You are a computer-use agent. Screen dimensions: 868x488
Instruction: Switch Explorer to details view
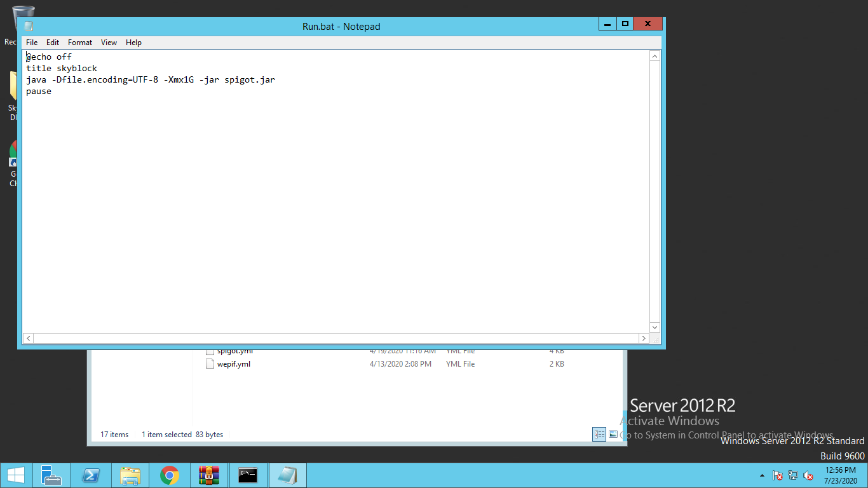click(599, 435)
